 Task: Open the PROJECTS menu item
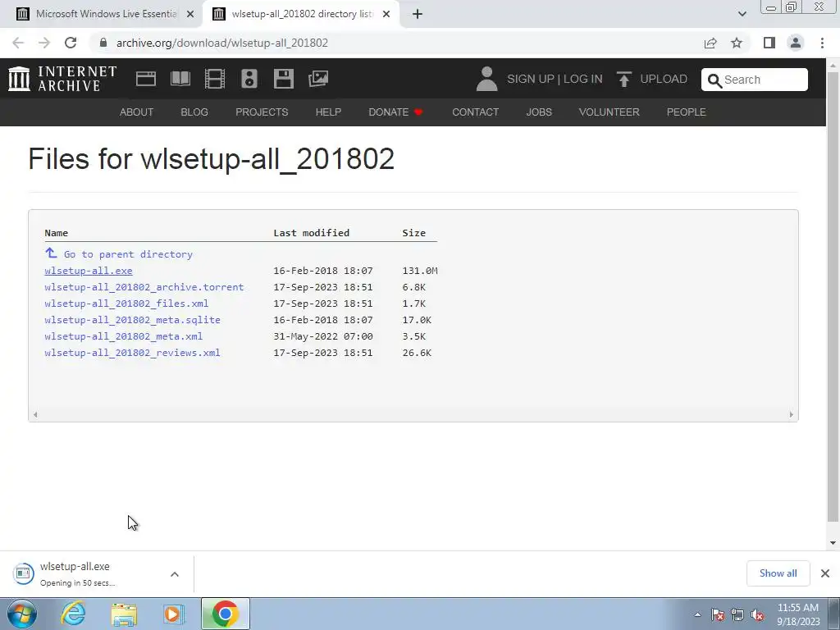262,112
